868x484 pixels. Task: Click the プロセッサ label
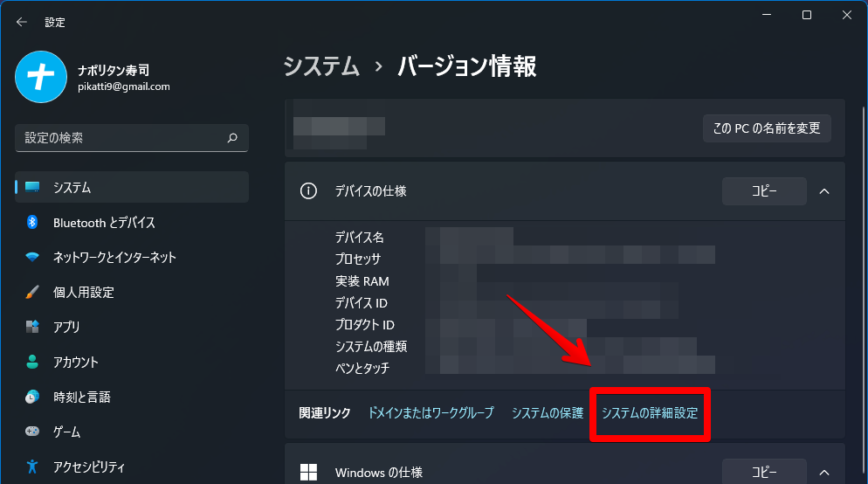point(358,259)
